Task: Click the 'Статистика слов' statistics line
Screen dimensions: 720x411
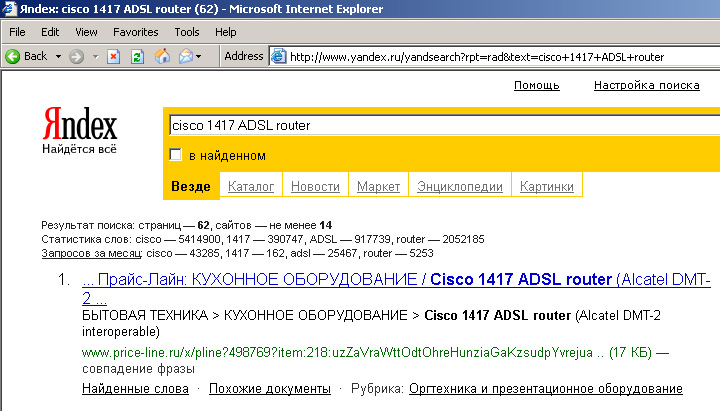Action: pos(263,239)
